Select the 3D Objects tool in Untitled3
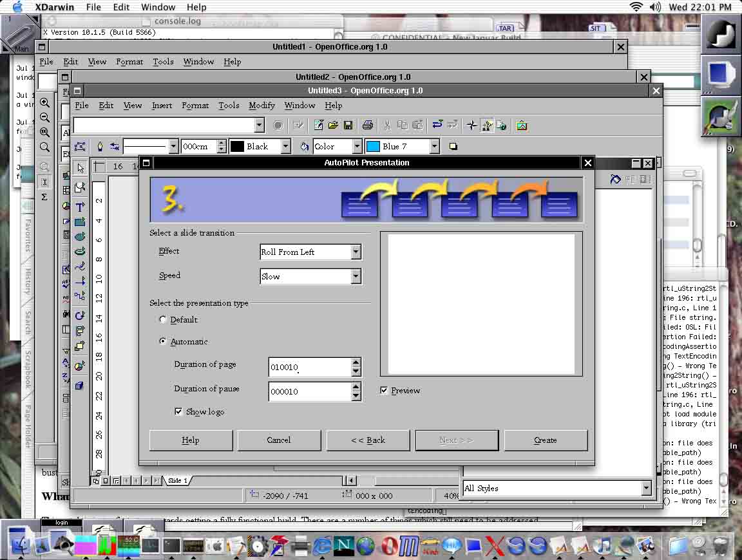This screenshot has width=742, height=560. click(80, 251)
